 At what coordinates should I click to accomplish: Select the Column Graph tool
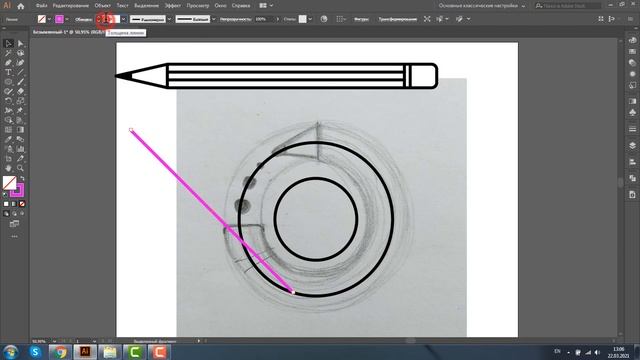[x=20, y=149]
